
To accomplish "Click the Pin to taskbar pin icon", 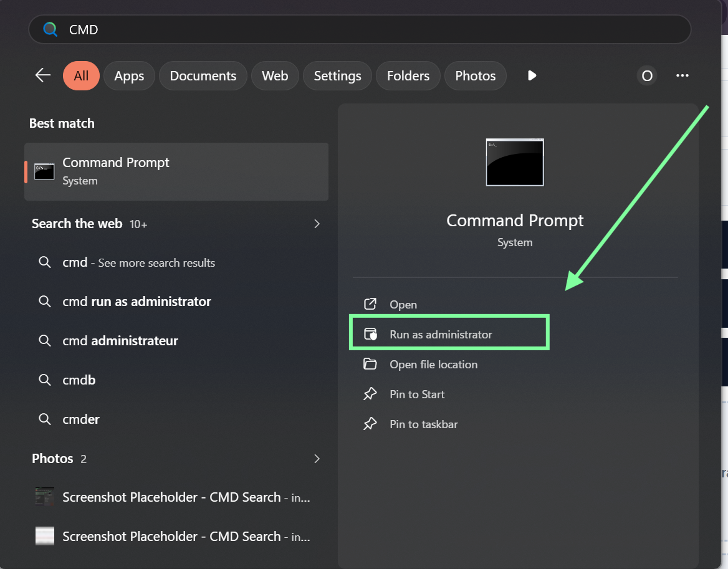I will [x=370, y=424].
